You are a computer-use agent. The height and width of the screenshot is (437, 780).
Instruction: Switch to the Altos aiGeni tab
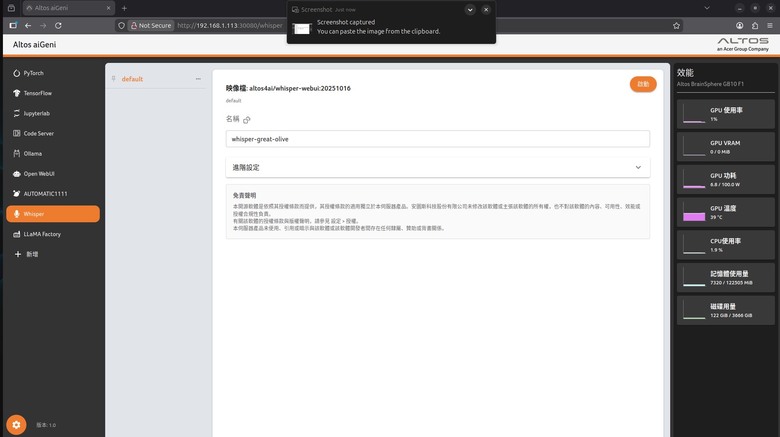pos(69,8)
